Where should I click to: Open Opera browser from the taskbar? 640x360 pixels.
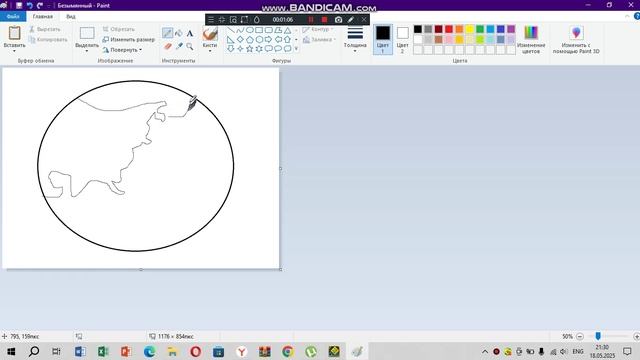click(196, 351)
